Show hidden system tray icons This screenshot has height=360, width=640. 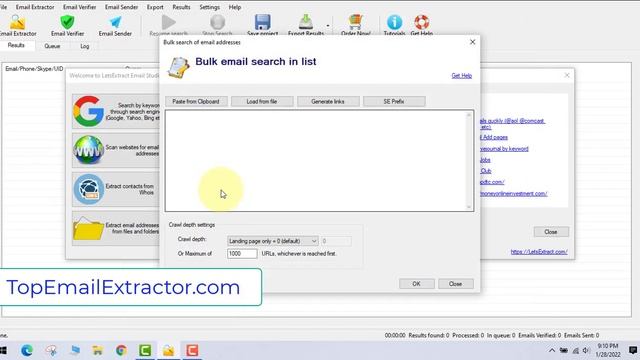pyautogui.click(x=552, y=350)
